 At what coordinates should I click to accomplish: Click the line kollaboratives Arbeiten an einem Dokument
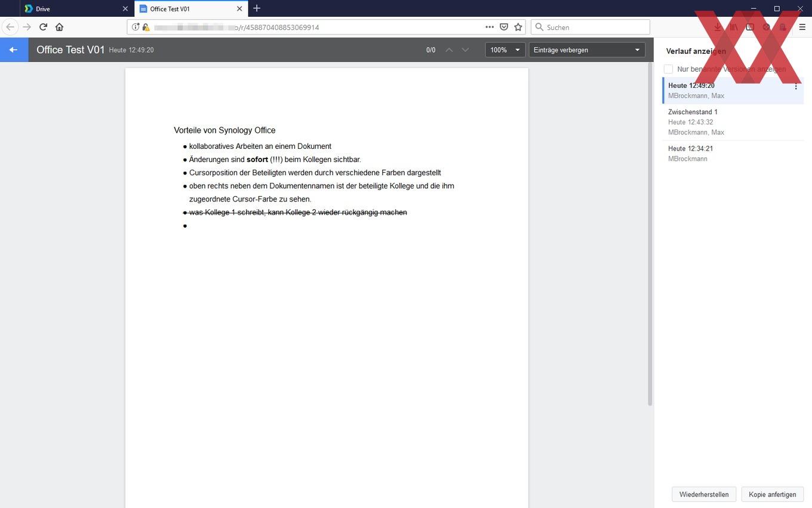click(x=260, y=146)
